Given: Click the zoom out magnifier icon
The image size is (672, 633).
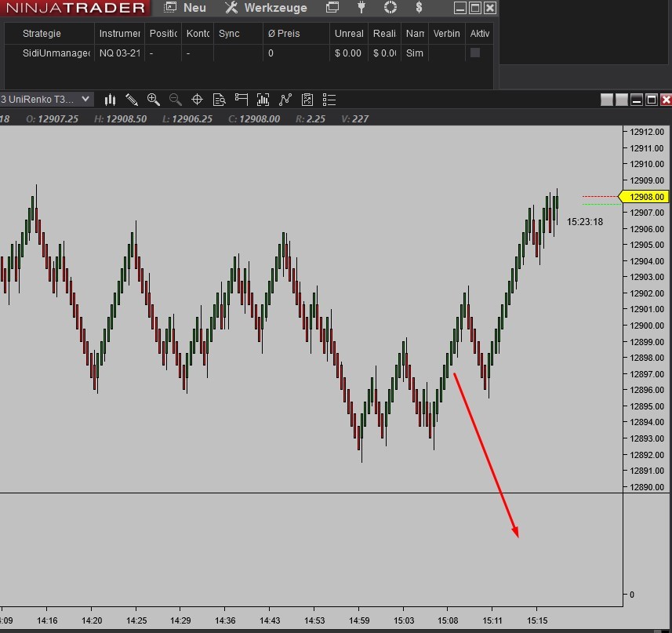Looking at the screenshot, I should click(176, 100).
